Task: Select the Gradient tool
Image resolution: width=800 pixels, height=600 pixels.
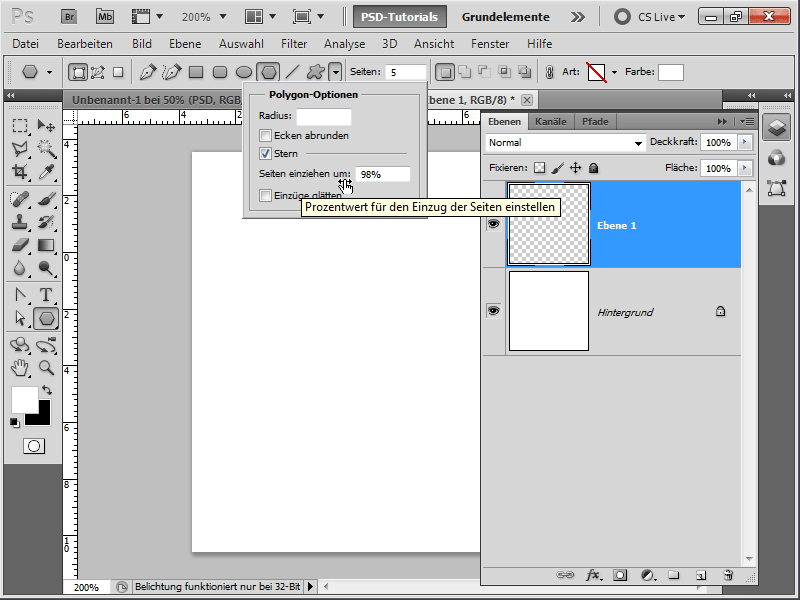Action: click(46, 245)
